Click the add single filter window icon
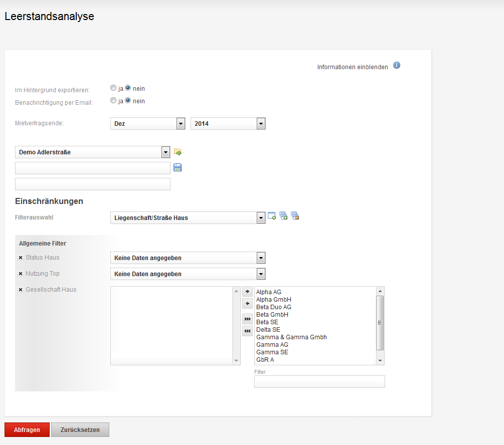 272,216
